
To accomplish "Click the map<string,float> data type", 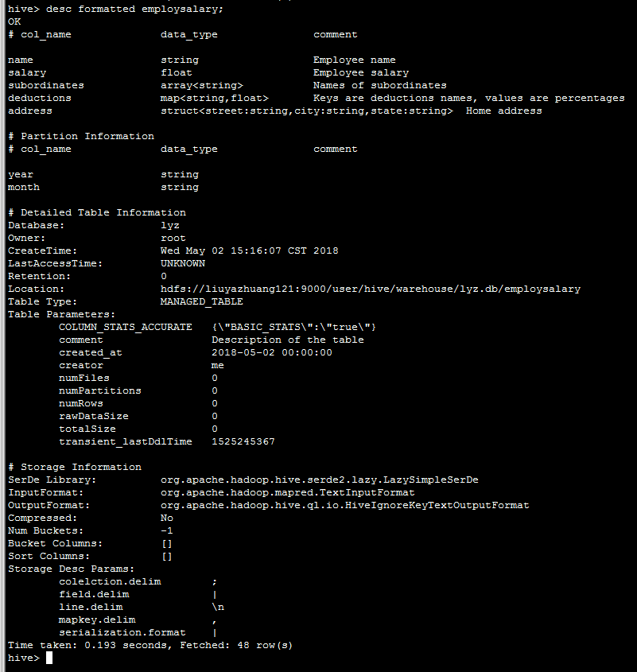I will 215,98.
